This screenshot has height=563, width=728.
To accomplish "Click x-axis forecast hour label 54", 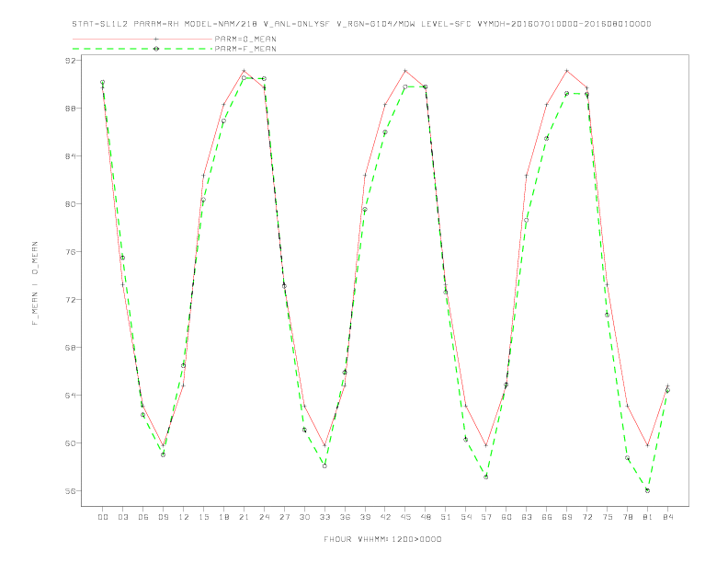I will coord(466,517).
